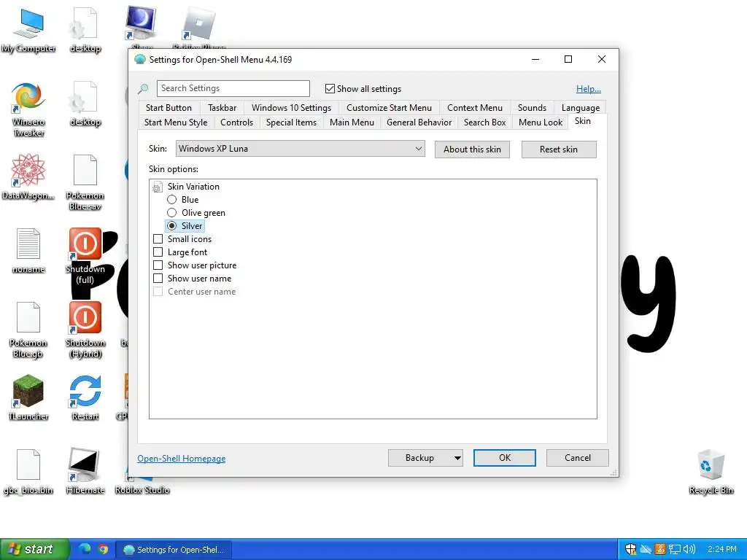This screenshot has height=560, width=747.
Task: Select the DataWagon desktop shortcut
Action: [x=28, y=176]
